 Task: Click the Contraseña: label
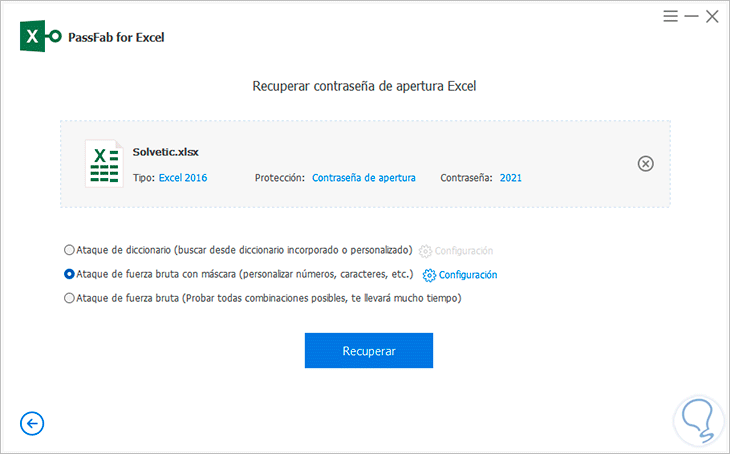pos(466,178)
